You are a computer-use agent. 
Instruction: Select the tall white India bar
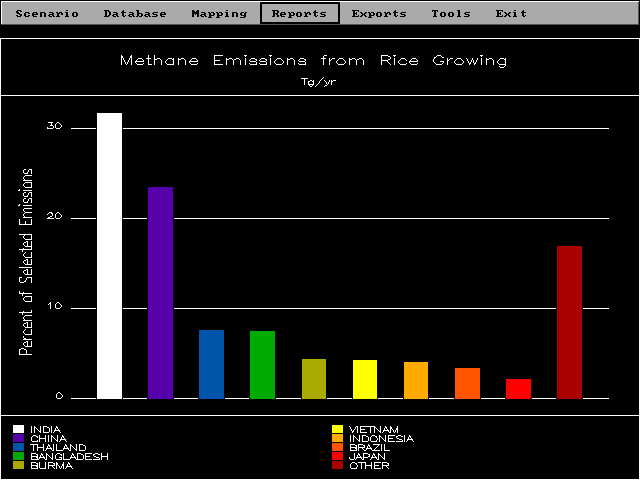point(109,256)
